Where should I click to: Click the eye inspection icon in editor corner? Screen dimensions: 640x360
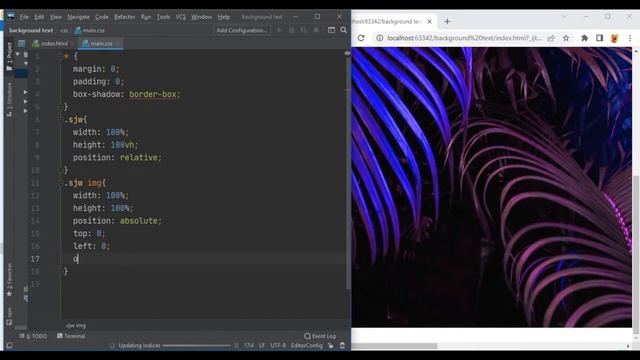(347, 53)
